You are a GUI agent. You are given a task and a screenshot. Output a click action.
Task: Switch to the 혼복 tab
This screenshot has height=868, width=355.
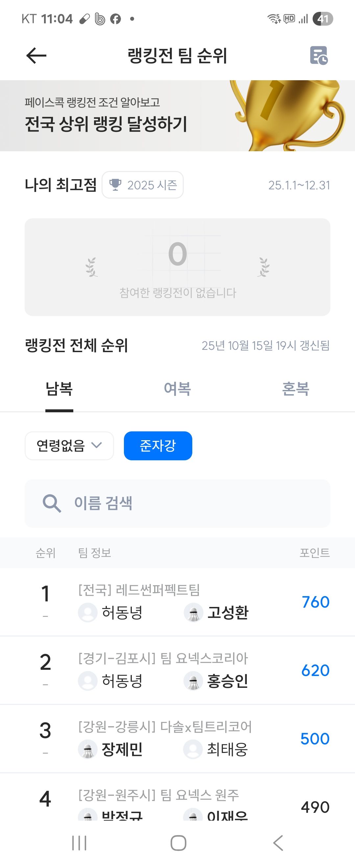pos(296,389)
